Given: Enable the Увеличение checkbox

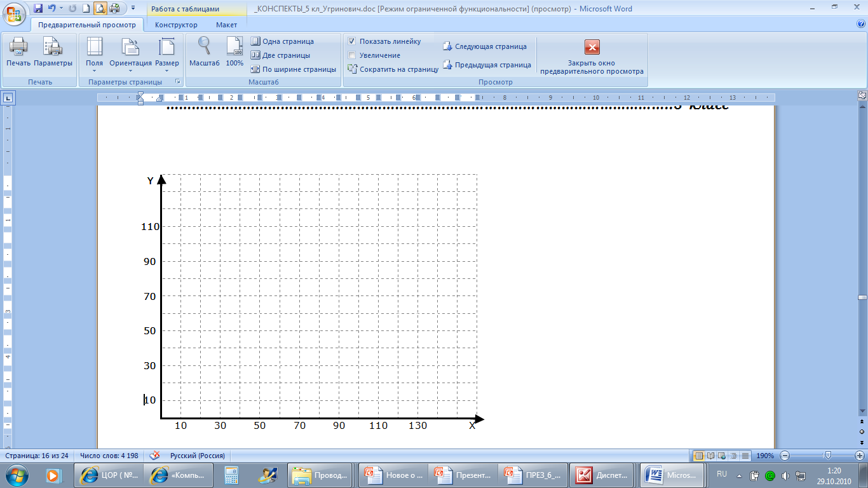Looking at the screenshot, I should pyautogui.click(x=351, y=55).
